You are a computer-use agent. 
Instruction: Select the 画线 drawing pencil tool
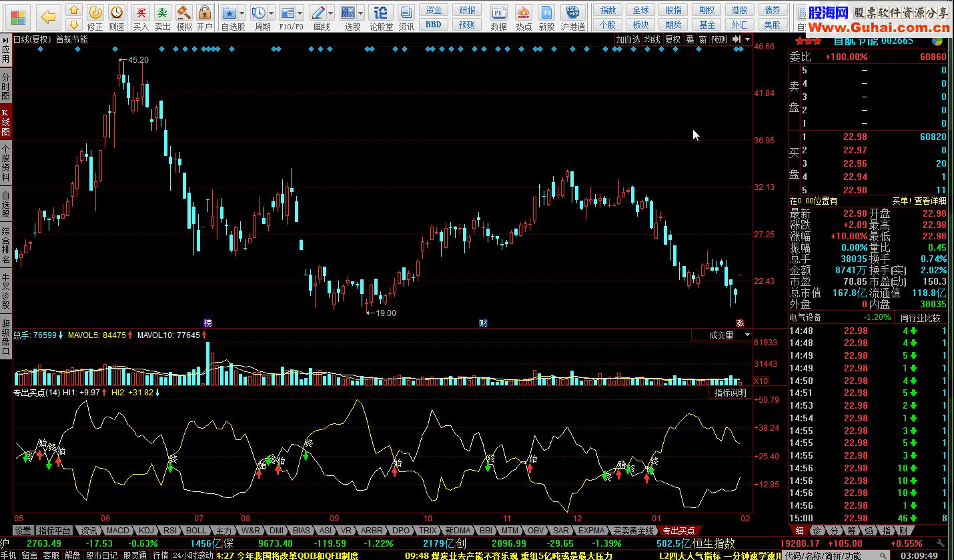pos(318,13)
